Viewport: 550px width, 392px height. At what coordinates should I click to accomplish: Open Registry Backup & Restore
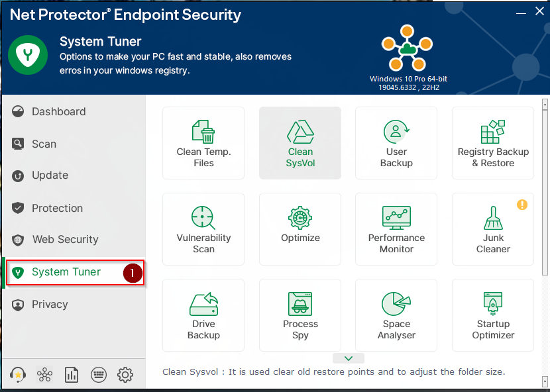[x=493, y=143]
